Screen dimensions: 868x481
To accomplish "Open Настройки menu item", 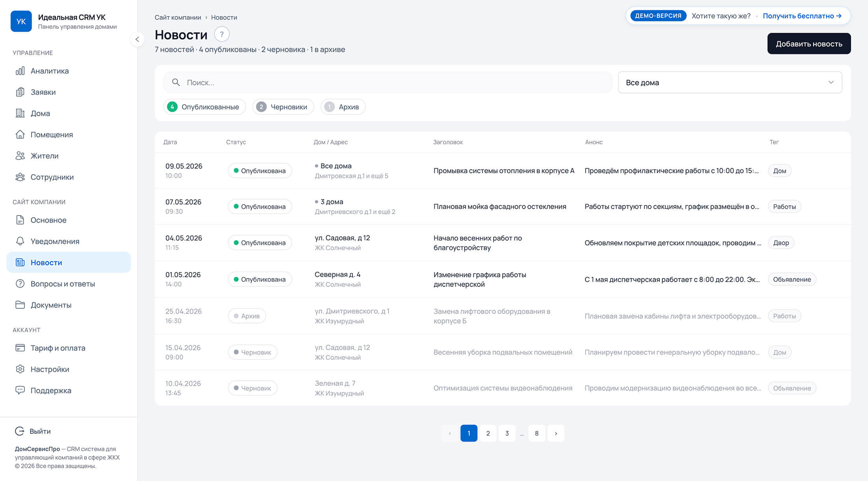I will click(x=69, y=369).
